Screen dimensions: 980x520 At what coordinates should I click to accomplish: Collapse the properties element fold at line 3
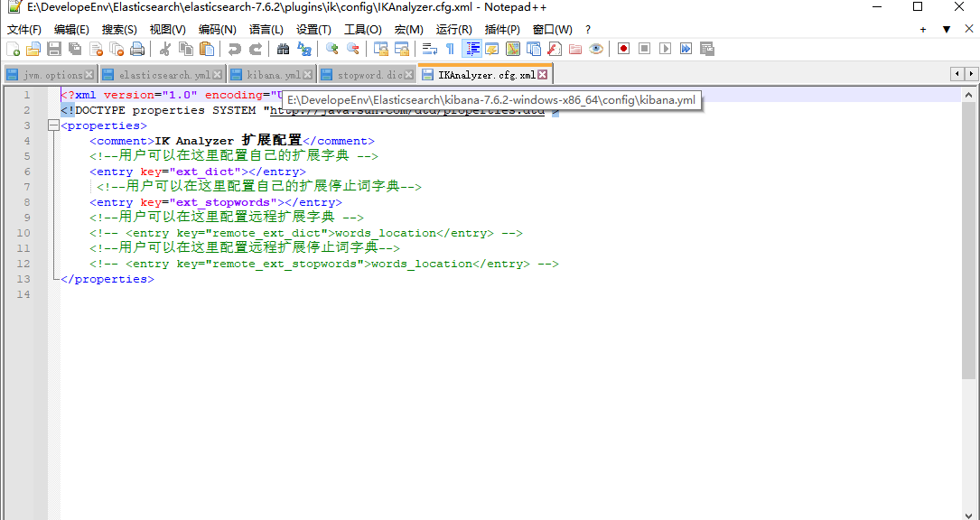[53, 125]
